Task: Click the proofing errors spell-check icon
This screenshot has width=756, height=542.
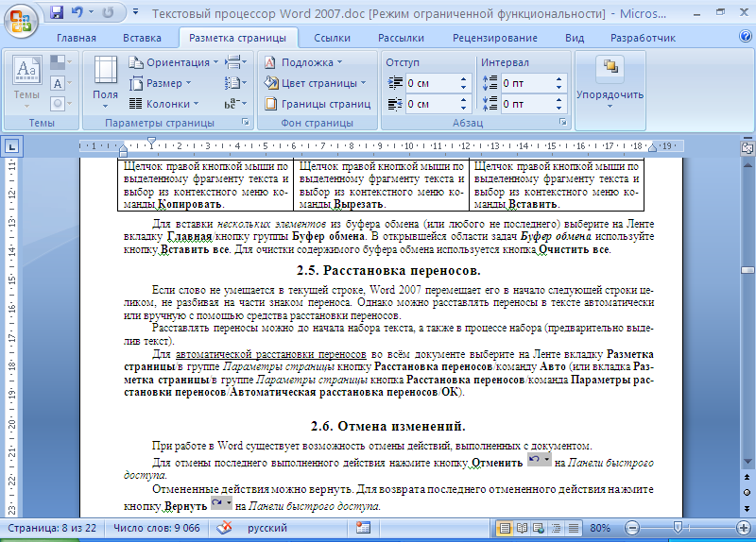Action: [224, 528]
